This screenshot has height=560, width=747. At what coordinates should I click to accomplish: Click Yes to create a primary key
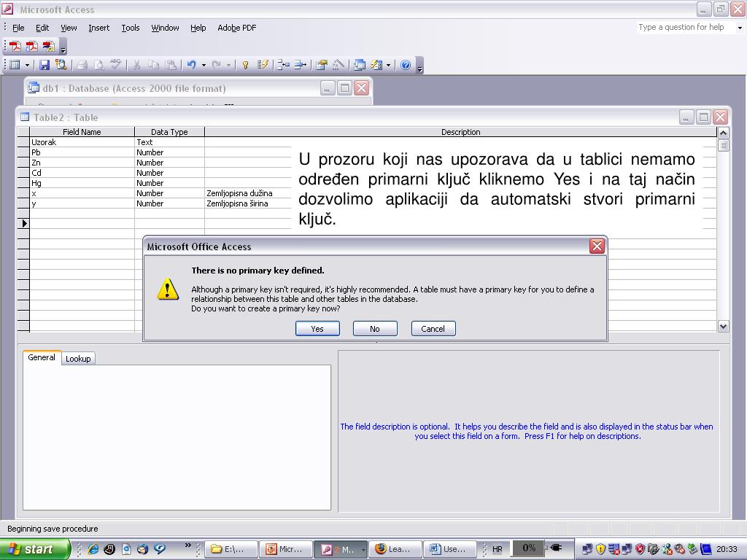317,329
